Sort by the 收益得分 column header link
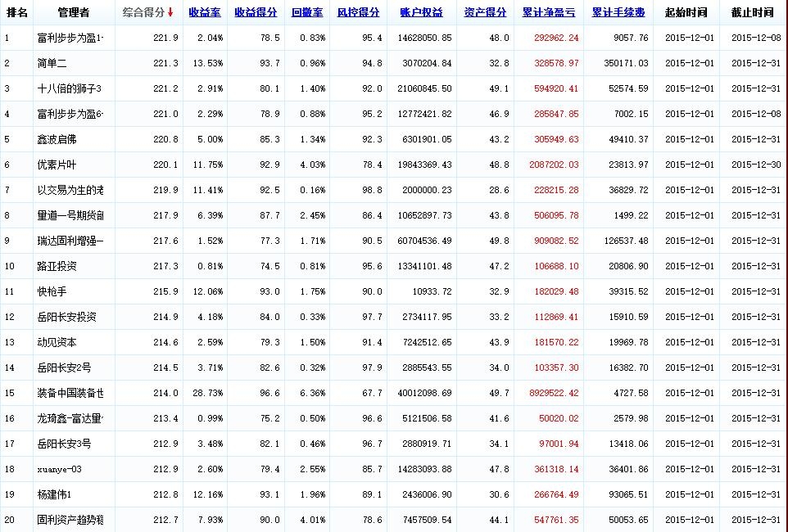Screen dimensions: 788x532 coord(256,12)
